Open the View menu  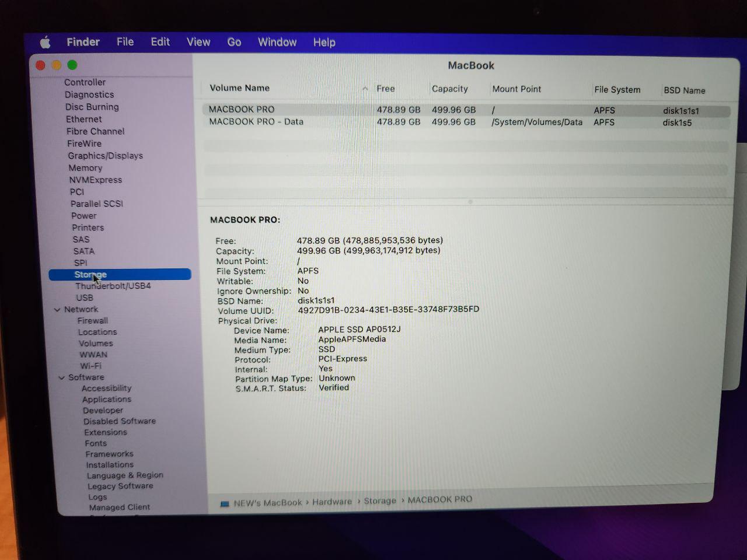pos(198,42)
